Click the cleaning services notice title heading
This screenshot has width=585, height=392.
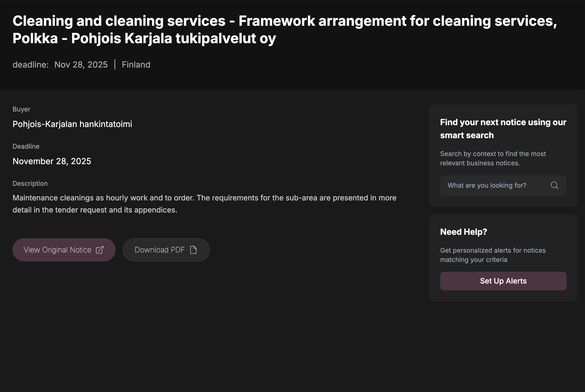[285, 29]
